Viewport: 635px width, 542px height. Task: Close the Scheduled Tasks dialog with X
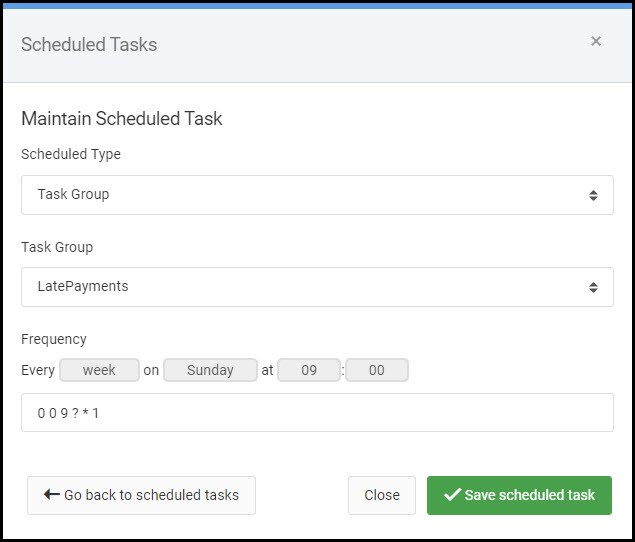(596, 41)
